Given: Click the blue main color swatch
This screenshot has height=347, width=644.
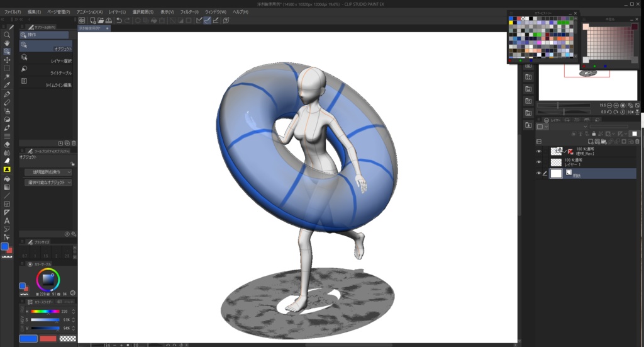Looking at the screenshot, I should tap(28, 338).
